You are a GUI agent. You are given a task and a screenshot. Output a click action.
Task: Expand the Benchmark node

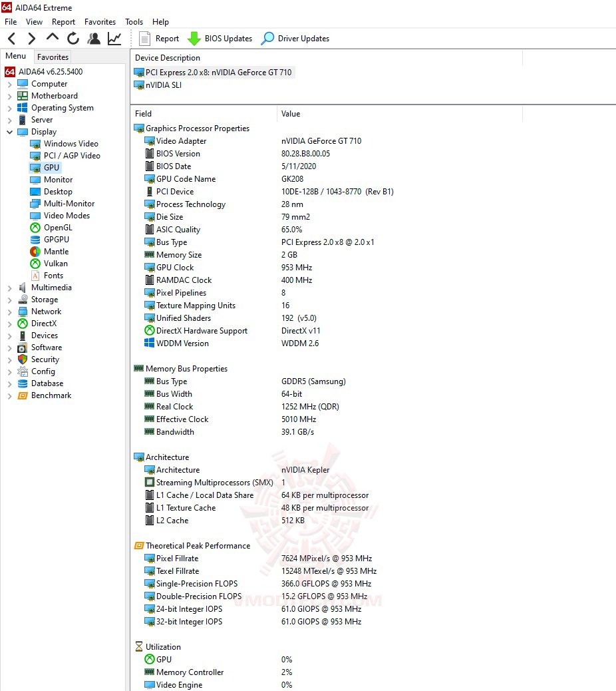click(x=9, y=395)
